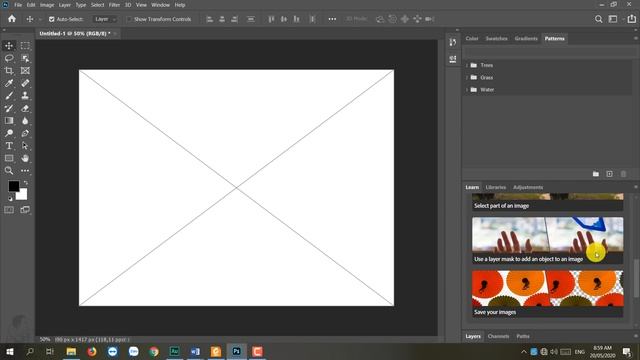Select the Eraser tool

(25, 109)
